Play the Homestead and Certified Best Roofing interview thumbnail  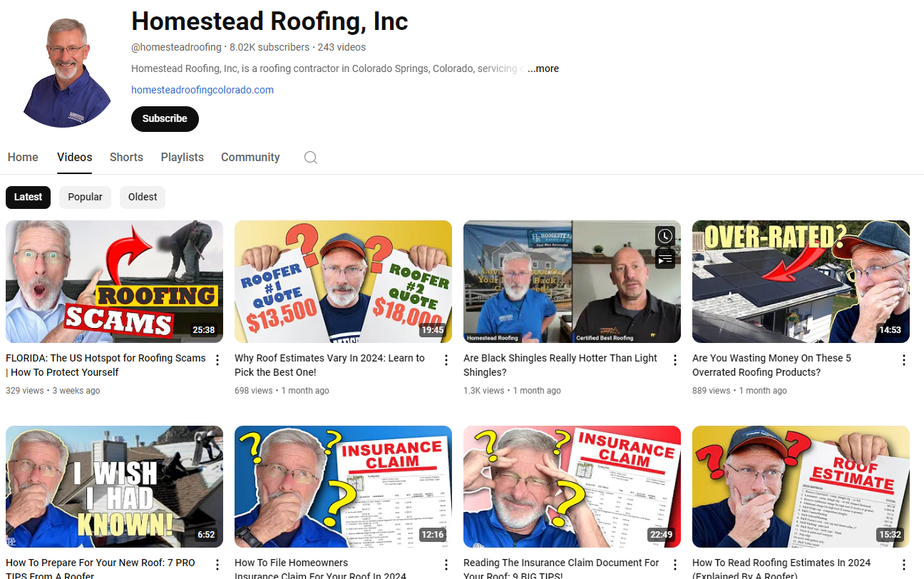572,282
